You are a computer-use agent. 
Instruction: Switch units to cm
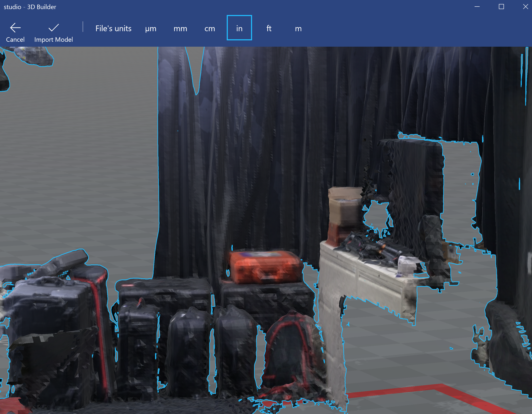pyautogui.click(x=209, y=29)
